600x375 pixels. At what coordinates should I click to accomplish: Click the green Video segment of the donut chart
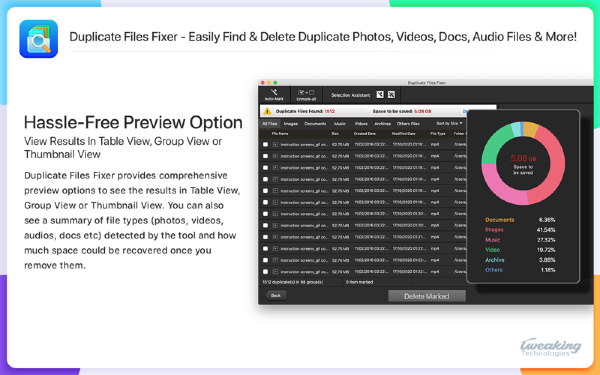(496, 143)
